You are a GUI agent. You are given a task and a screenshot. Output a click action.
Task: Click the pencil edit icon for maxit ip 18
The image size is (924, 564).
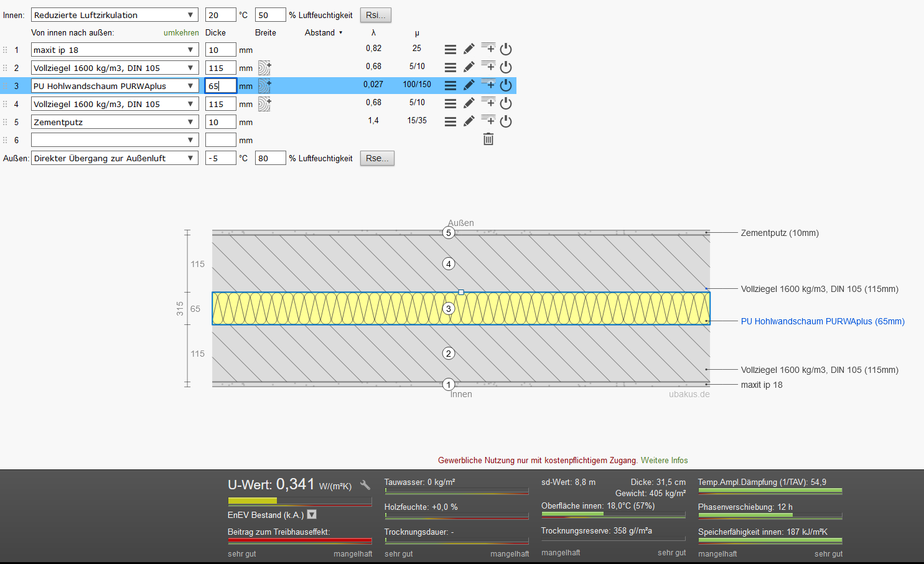coord(469,49)
